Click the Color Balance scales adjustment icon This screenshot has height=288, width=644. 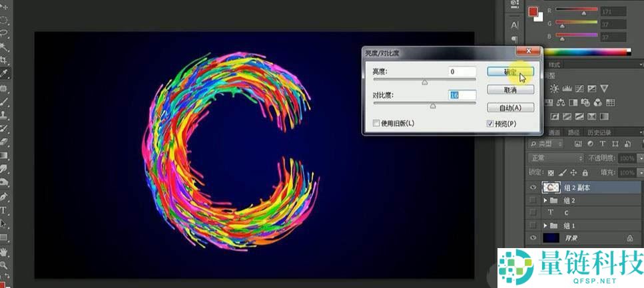[x=560, y=102]
